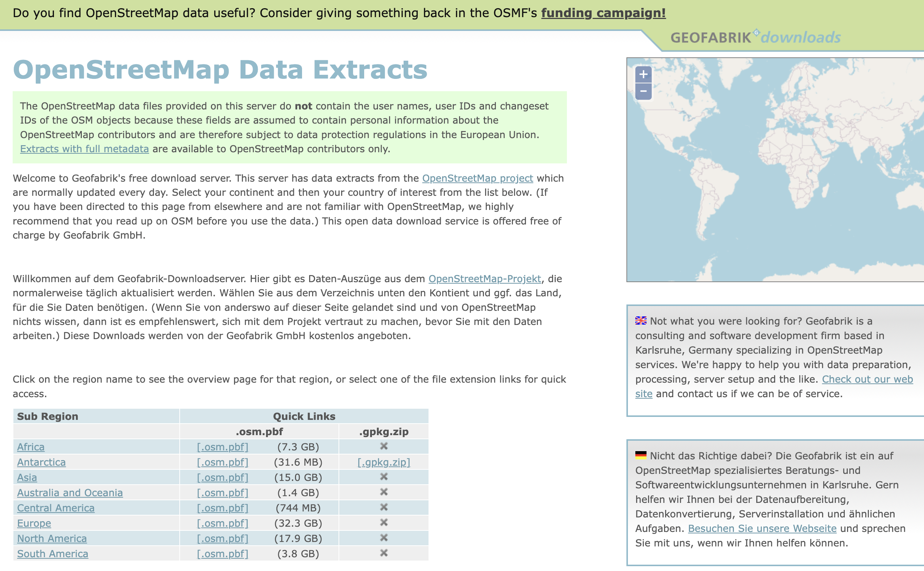
Task: Download Central America .osm.pbf file
Action: pos(222,508)
